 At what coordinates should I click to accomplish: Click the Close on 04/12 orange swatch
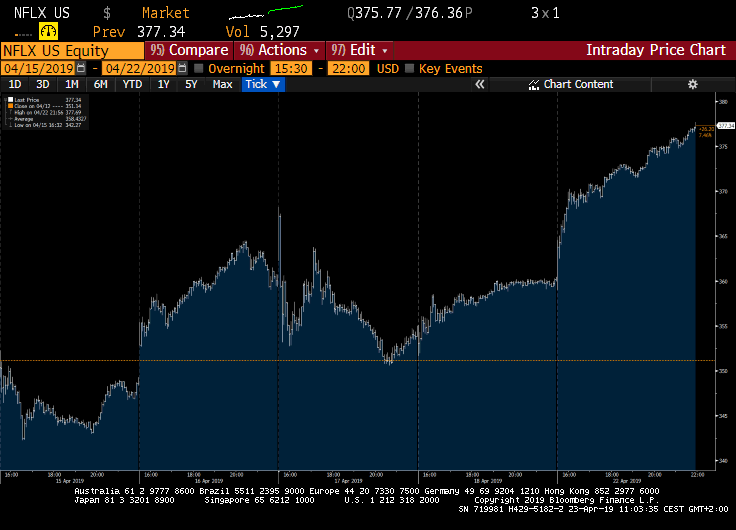(10, 106)
